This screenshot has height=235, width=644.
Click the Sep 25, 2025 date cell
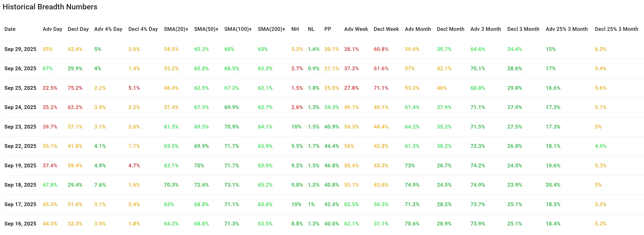click(20, 88)
